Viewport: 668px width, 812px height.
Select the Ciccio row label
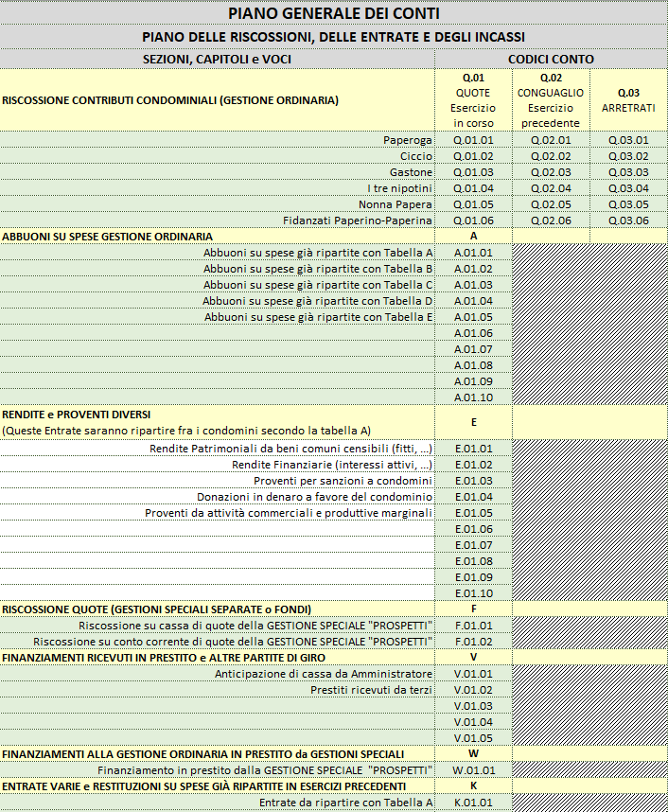click(217, 156)
